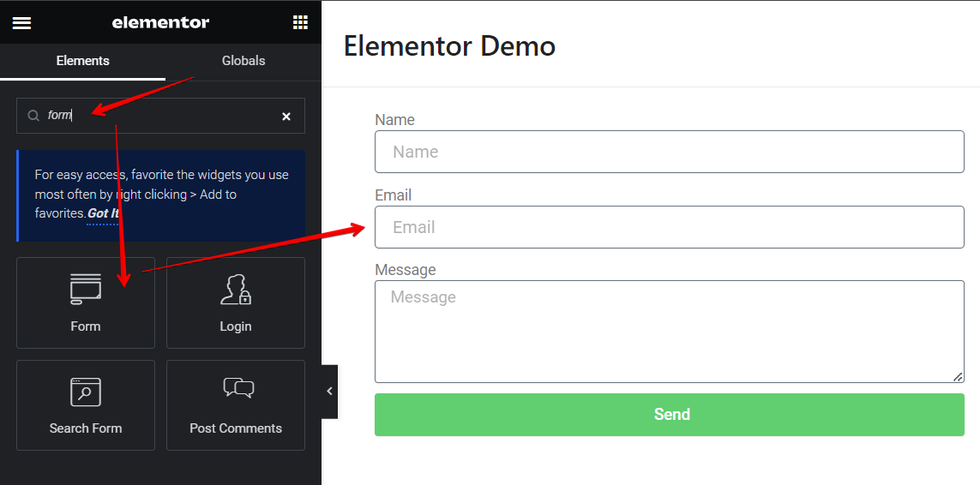The height and width of the screenshot is (485, 980).
Task: Click into the Email input field
Action: [x=669, y=227]
